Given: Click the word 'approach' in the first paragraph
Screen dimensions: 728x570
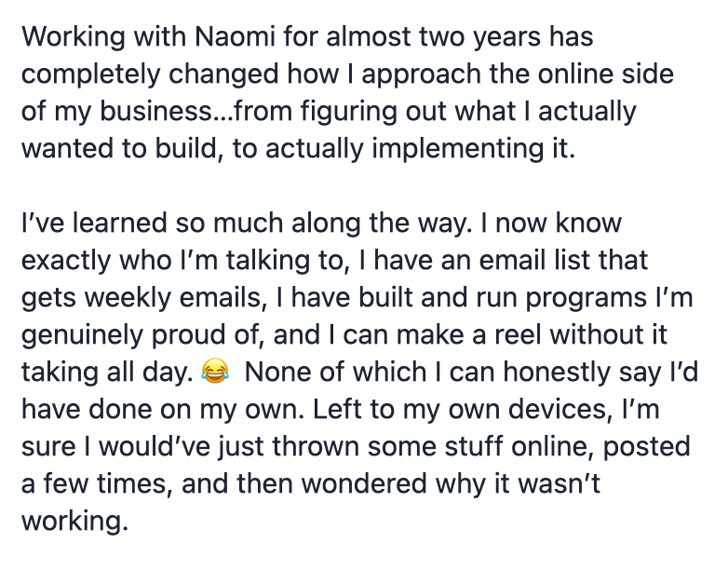Looking at the screenshot, I should (421, 75).
